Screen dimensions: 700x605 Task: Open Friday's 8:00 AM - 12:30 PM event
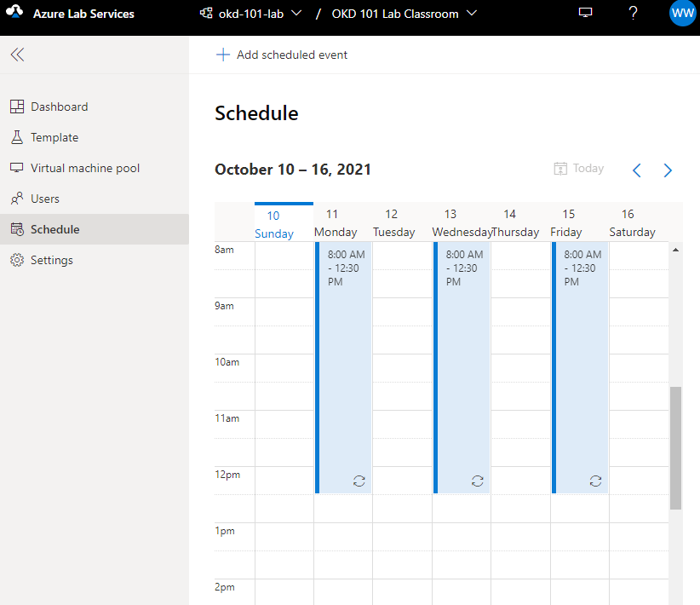[579, 367]
